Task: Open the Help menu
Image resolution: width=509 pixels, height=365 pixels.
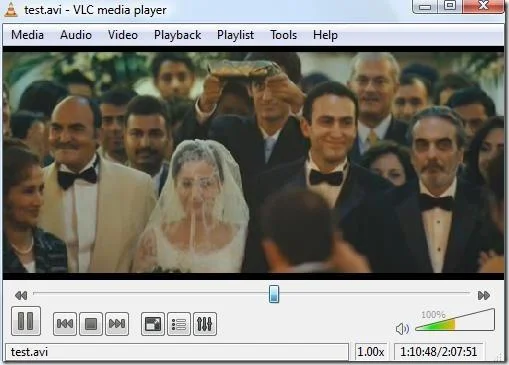Action: coord(325,35)
